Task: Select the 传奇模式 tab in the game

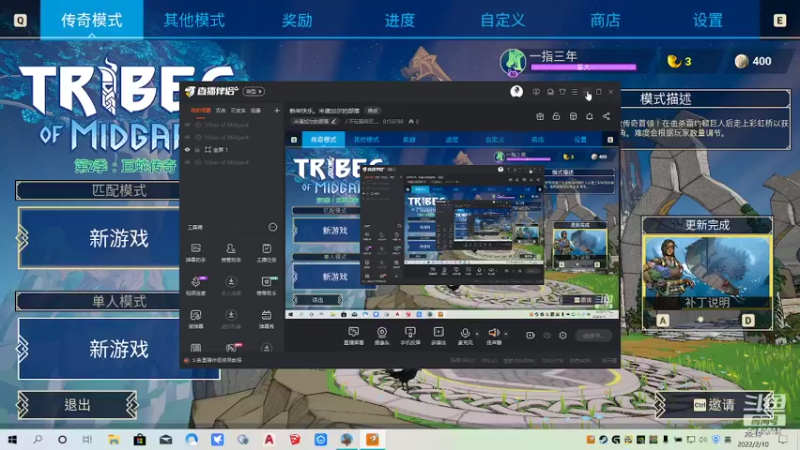Action: [92, 19]
